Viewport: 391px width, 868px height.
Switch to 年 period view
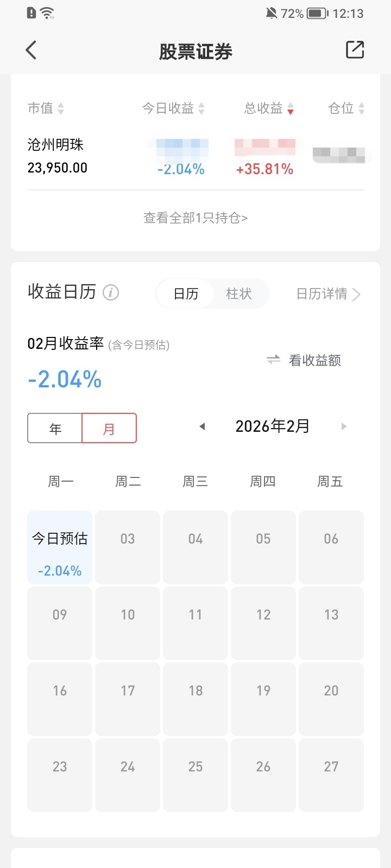click(x=55, y=429)
